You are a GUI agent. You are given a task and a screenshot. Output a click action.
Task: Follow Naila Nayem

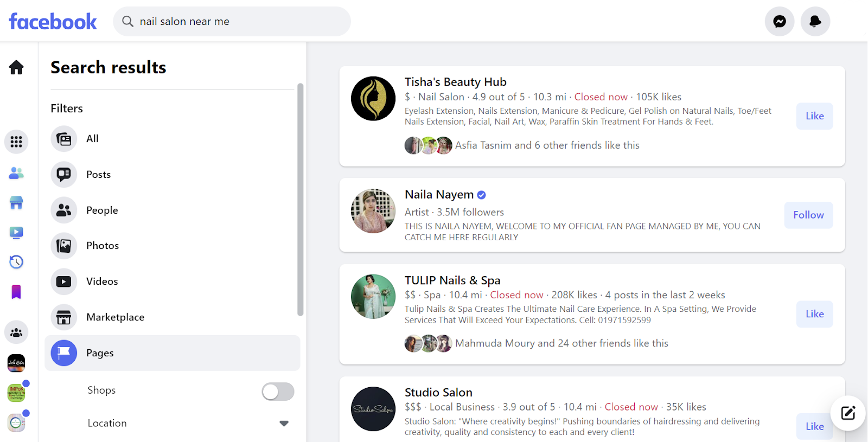click(x=808, y=215)
